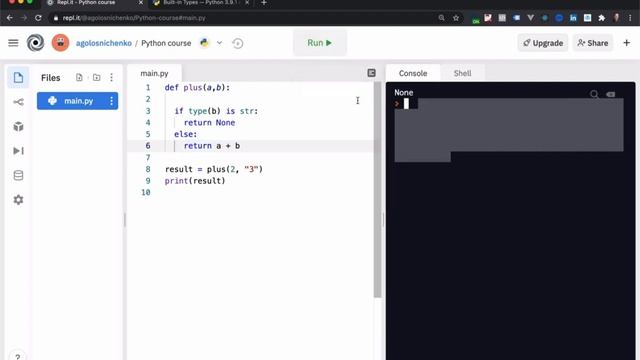The width and height of the screenshot is (640, 360).
Task: Open the Database sidebar icon
Action: coord(18,176)
